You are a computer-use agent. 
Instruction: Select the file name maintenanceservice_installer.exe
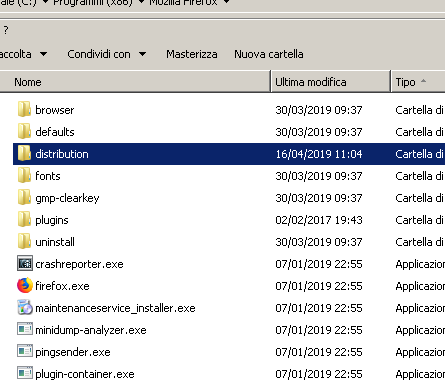(115, 308)
